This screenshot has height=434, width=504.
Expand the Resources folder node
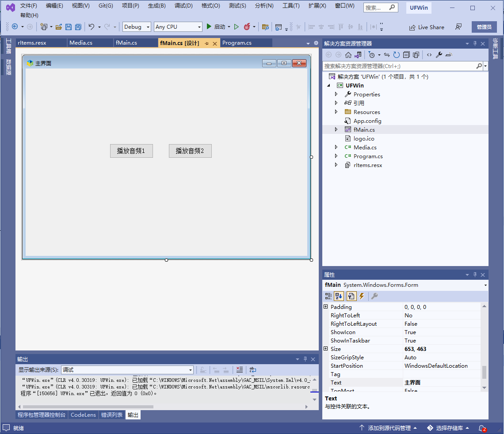click(336, 112)
